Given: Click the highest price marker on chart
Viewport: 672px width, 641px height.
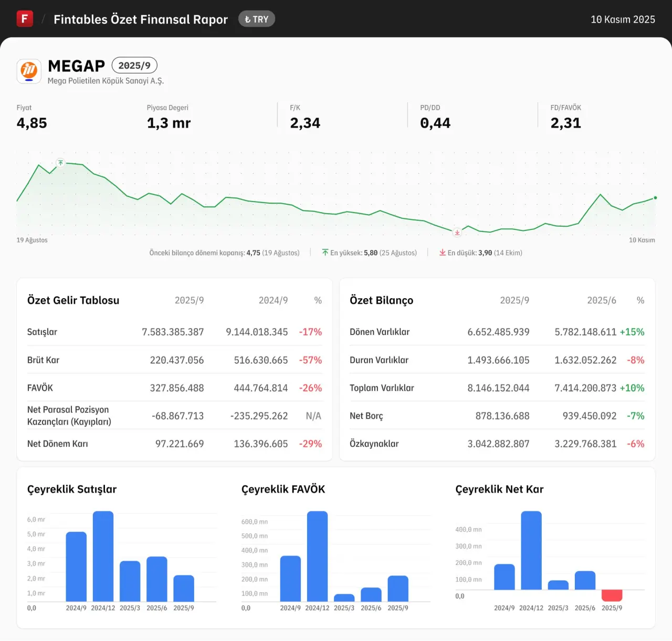Looking at the screenshot, I should (61, 163).
